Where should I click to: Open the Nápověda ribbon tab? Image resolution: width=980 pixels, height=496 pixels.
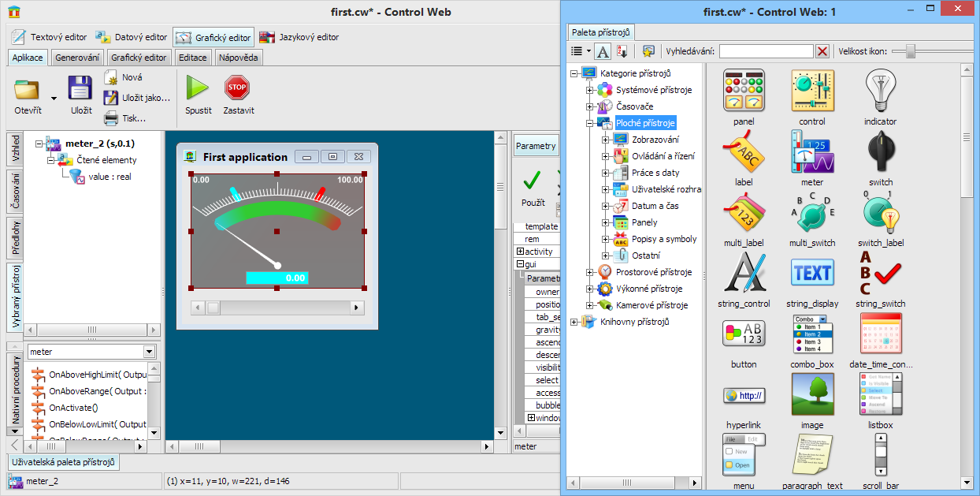click(x=237, y=58)
